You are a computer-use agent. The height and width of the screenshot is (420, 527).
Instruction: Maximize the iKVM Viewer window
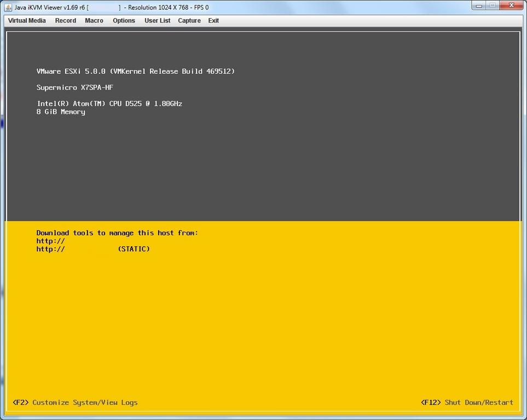(493, 5)
